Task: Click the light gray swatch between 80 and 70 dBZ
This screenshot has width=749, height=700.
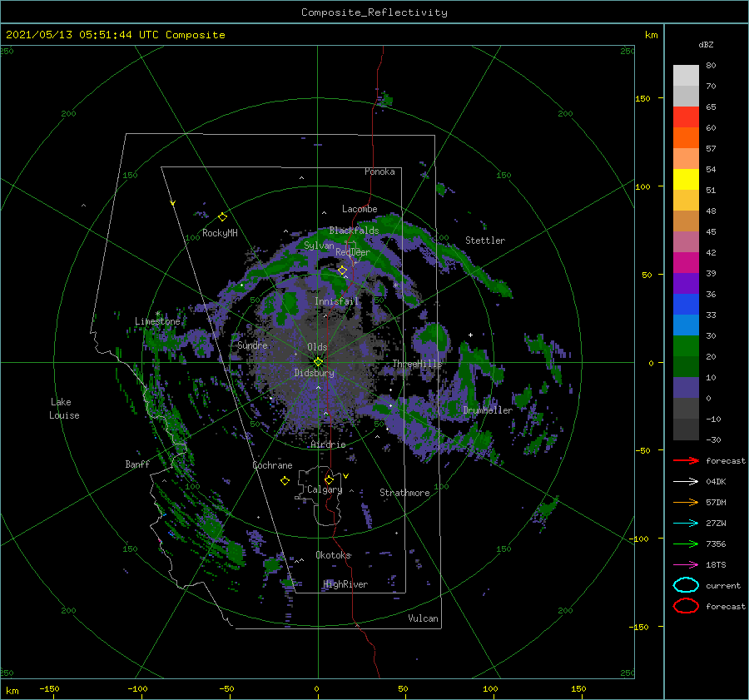Action: (x=686, y=76)
